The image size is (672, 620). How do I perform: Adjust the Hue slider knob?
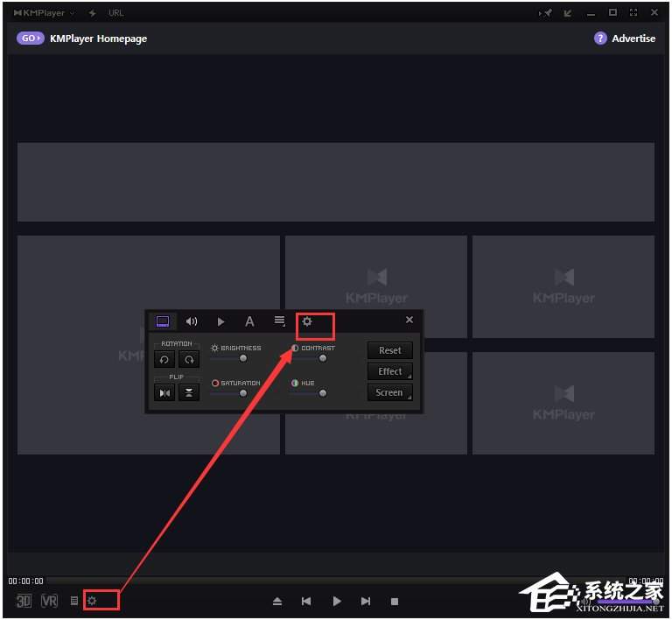click(x=323, y=393)
